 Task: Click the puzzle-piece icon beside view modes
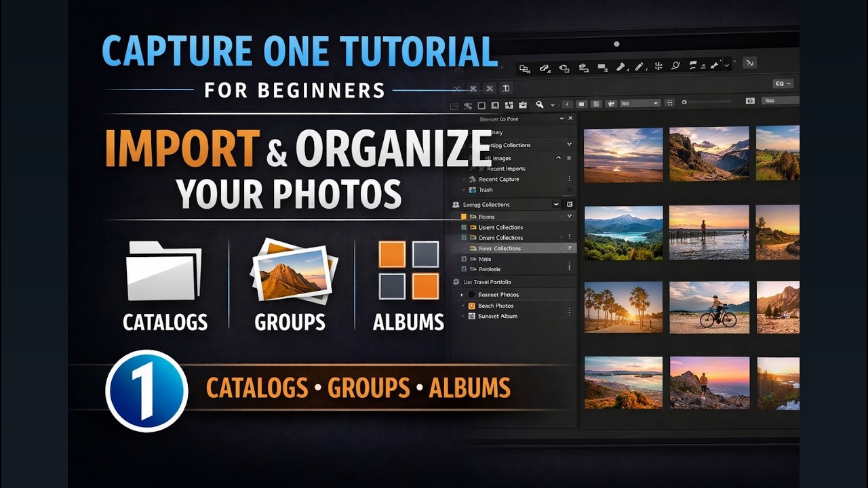pyautogui.click(x=612, y=104)
